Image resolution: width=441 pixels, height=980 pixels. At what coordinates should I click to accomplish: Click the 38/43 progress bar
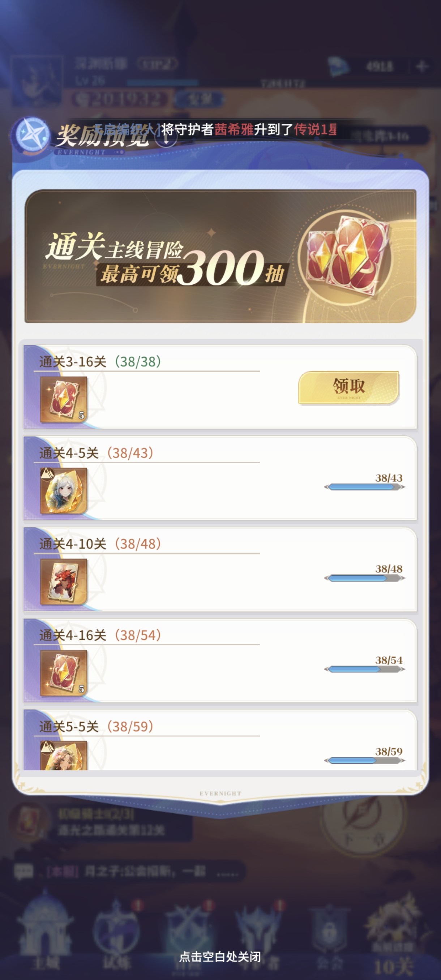click(364, 487)
